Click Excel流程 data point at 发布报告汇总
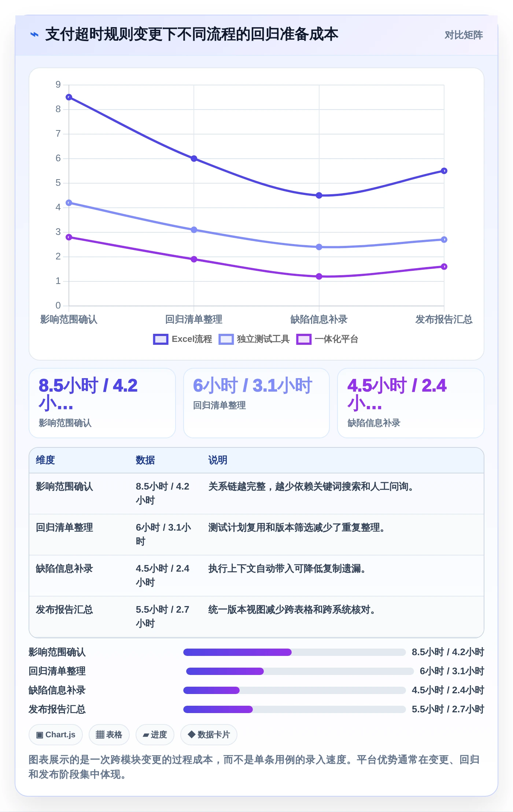The height and width of the screenshot is (812, 513). tap(444, 171)
